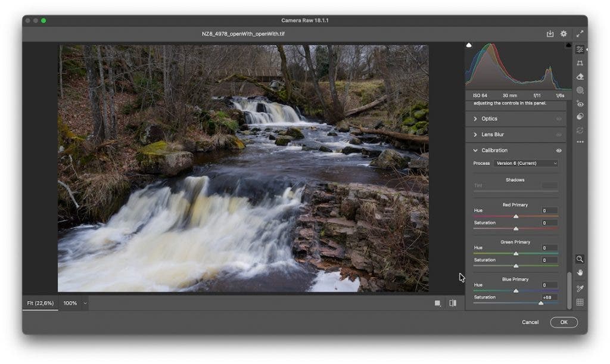This screenshot has height=364, width=610.
Task: Open the Process Version dropdown
Action: click(527, 163)
